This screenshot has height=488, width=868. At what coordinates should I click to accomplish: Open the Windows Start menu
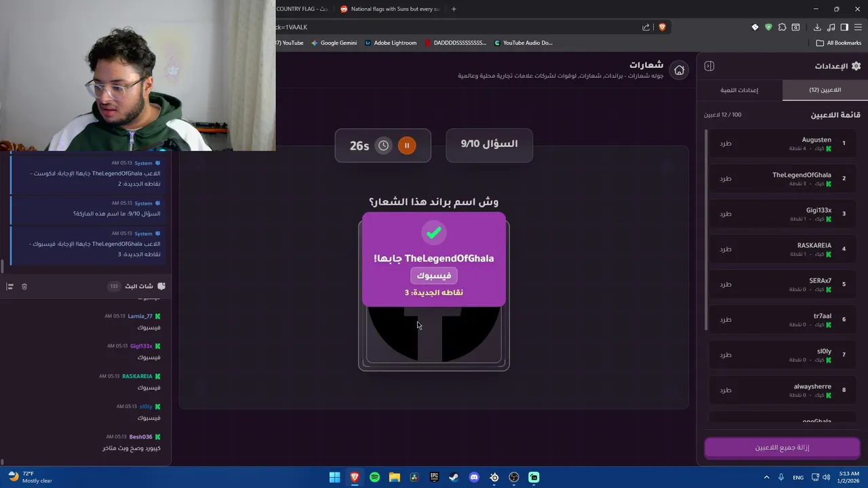click(334, 477)
